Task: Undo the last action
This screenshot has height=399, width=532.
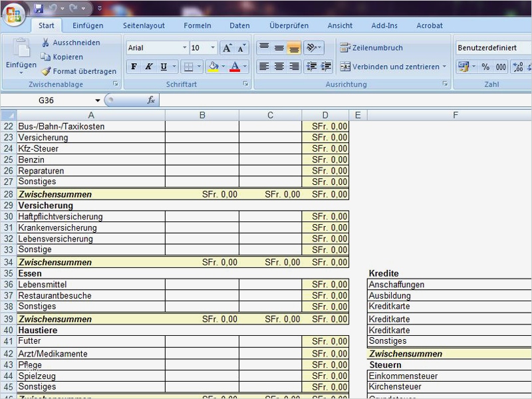Action: pos(53,9)
